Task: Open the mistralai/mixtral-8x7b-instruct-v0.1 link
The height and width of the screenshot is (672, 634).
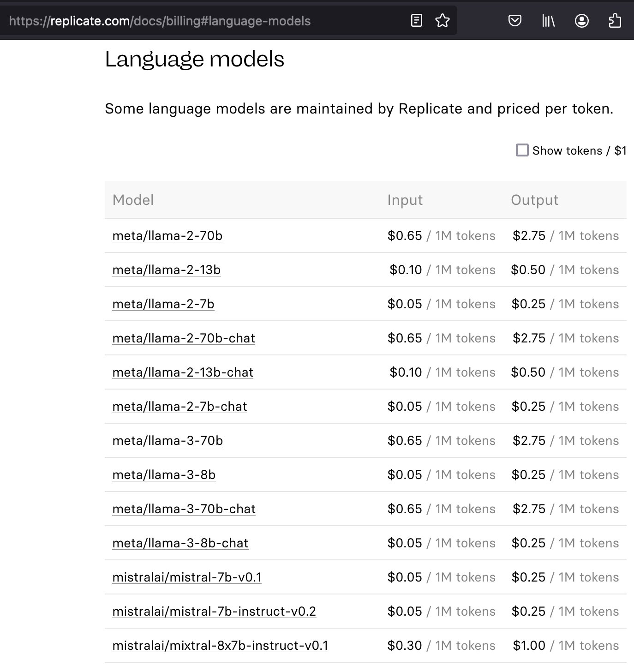Action: point(220,646)
